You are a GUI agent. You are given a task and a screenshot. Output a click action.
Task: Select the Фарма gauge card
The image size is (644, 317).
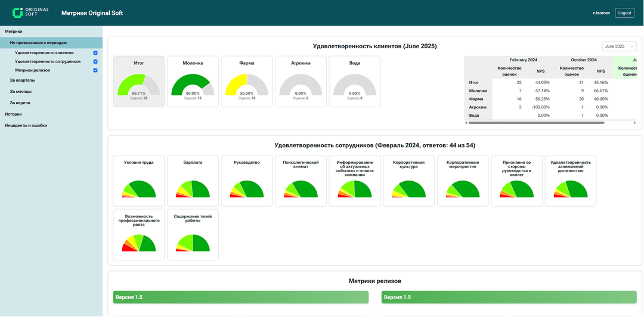[247, 82]
